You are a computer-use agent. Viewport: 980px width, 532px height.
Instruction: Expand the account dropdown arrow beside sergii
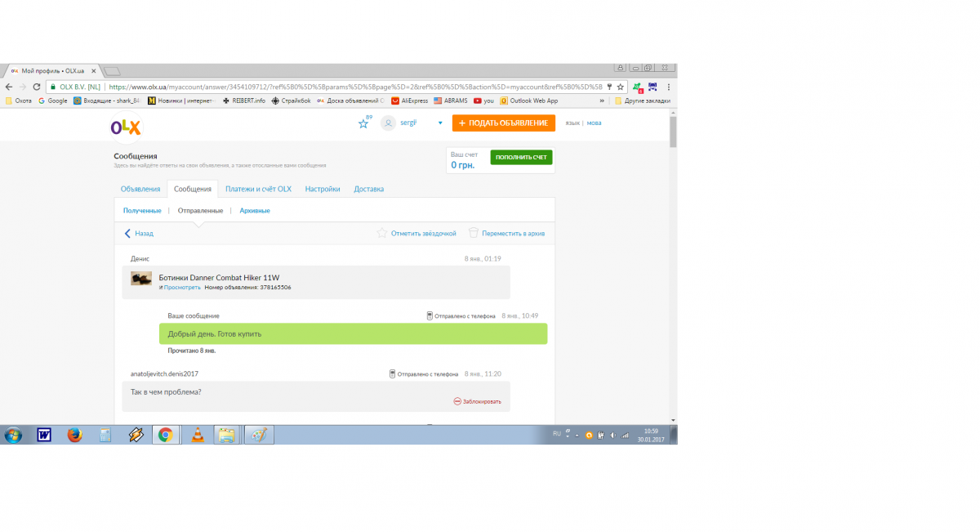click(x=440, y=123)
